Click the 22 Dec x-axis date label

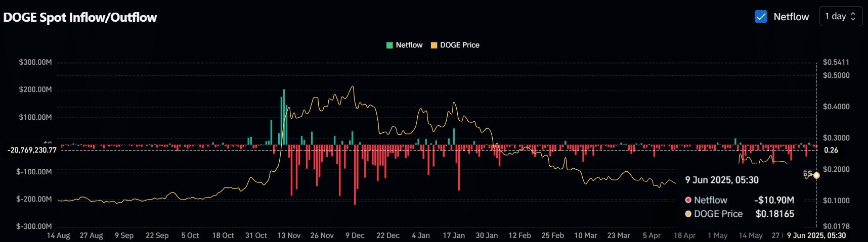(388, 235)
